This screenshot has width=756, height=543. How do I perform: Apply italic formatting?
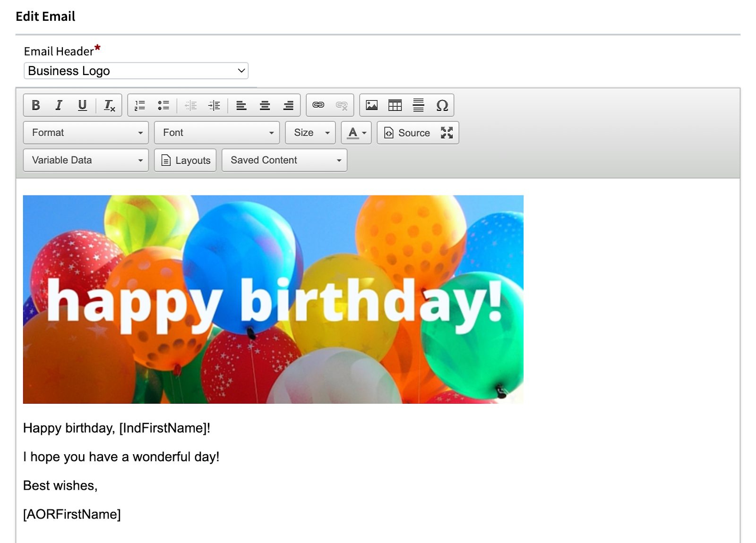click(59, 105)
